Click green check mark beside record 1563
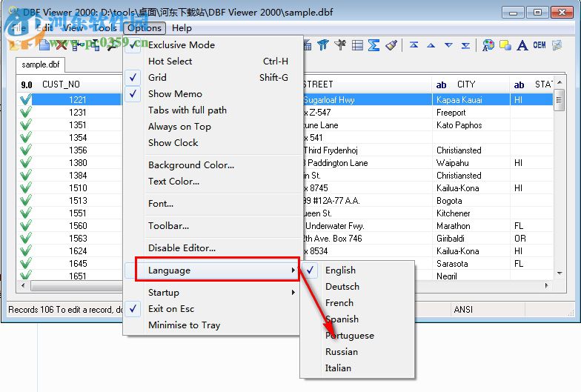Image resolution: width=581 pixels, height=392 pixels. click(x=25, y=239)
